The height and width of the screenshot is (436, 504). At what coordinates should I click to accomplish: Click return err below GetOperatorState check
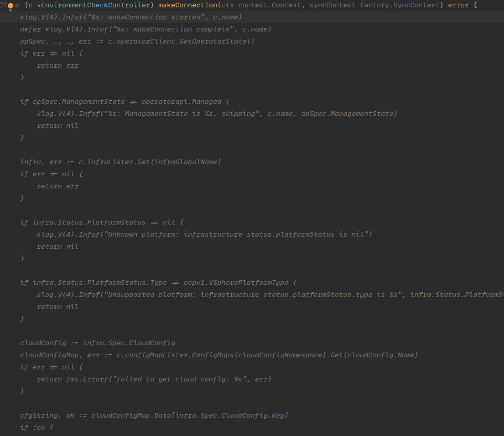click(58, 65)
